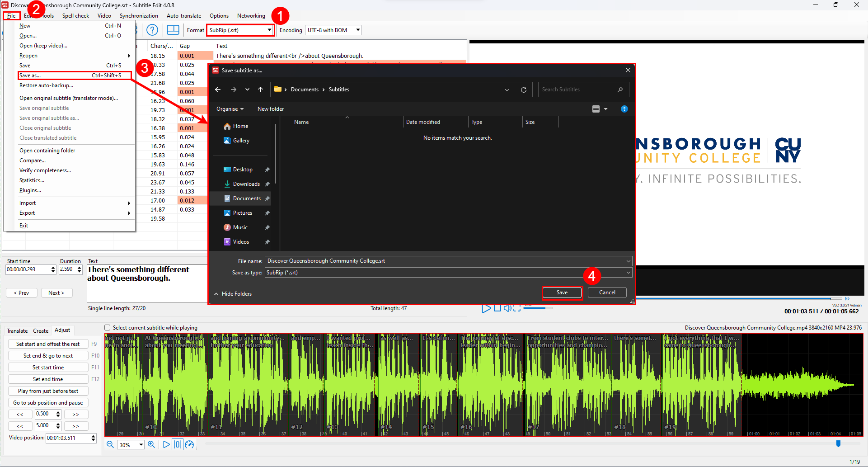Click the search magnifier in Search Subtitles
Viewport: 868px width, 467px height.
(620, 90)
